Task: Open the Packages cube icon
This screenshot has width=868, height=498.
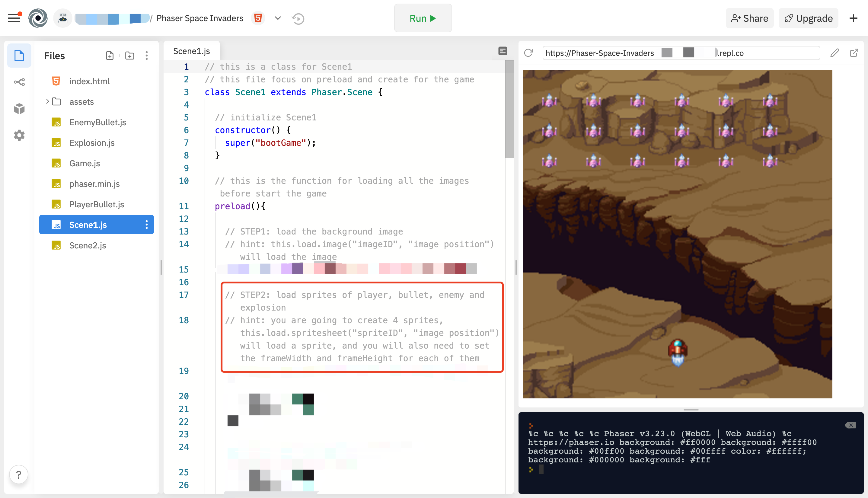Action: pyautogui.click(x=19, y=109)
